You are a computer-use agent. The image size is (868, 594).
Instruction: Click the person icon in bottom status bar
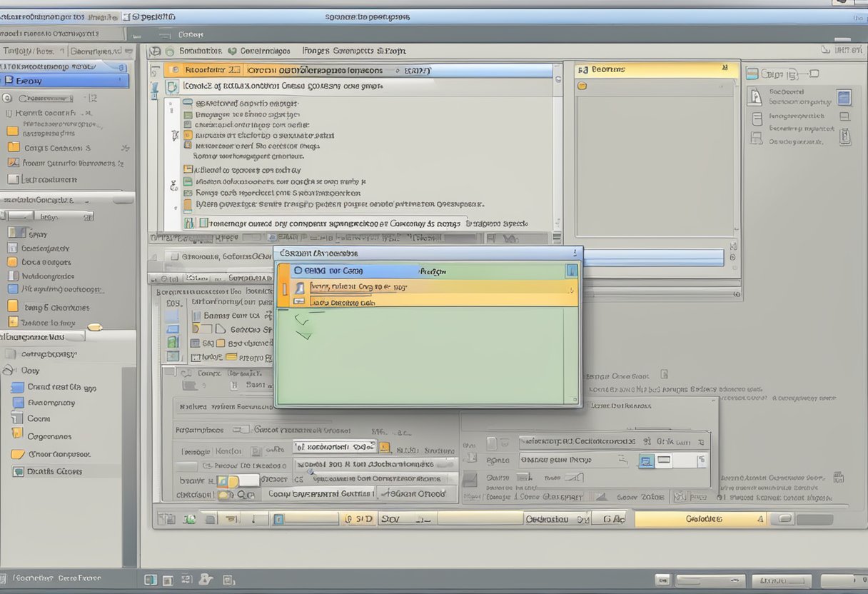click(x=206, y=580)
